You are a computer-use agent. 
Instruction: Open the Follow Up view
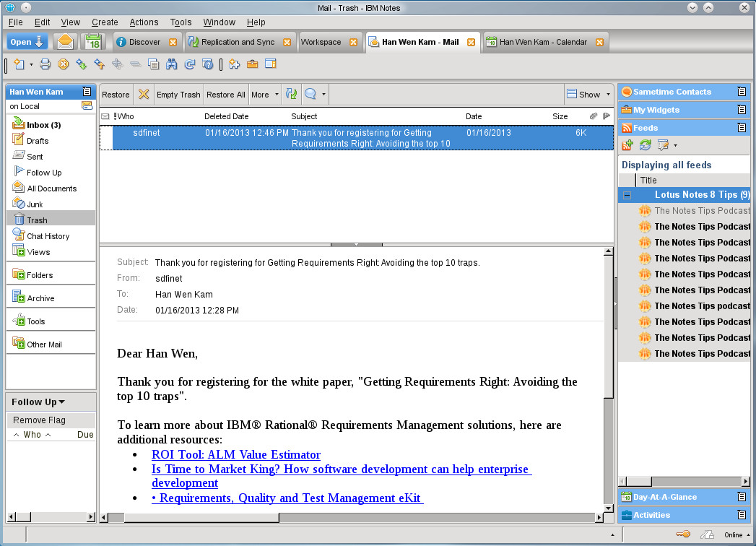44,173
